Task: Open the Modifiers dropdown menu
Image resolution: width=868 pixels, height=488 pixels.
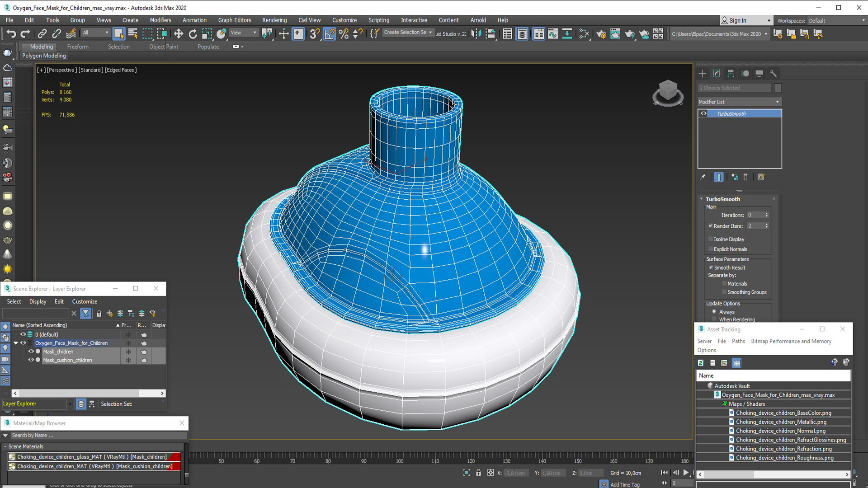Action: [x=159, y=20]
